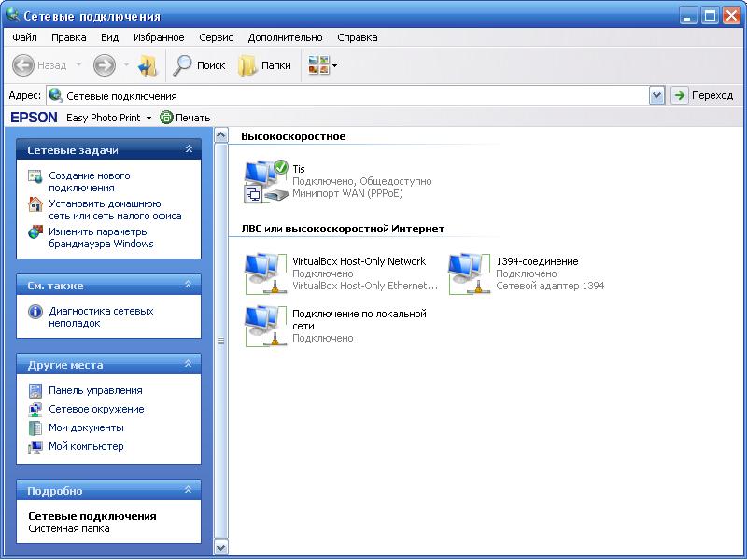The height and width of the screenshot is (560, 747).
Task: Select the VirtualBox Host-Only Network icon
Action: pyautogui.click(x=266, y=273)
